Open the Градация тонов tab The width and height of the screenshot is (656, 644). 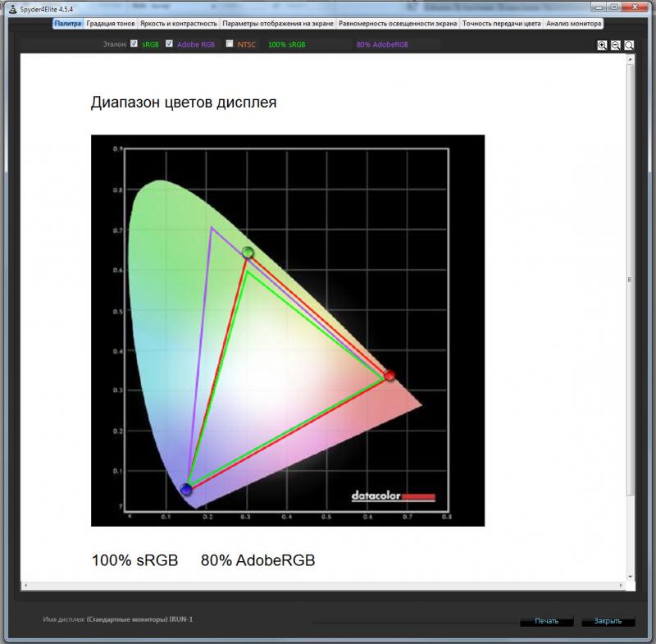[111, 24]
